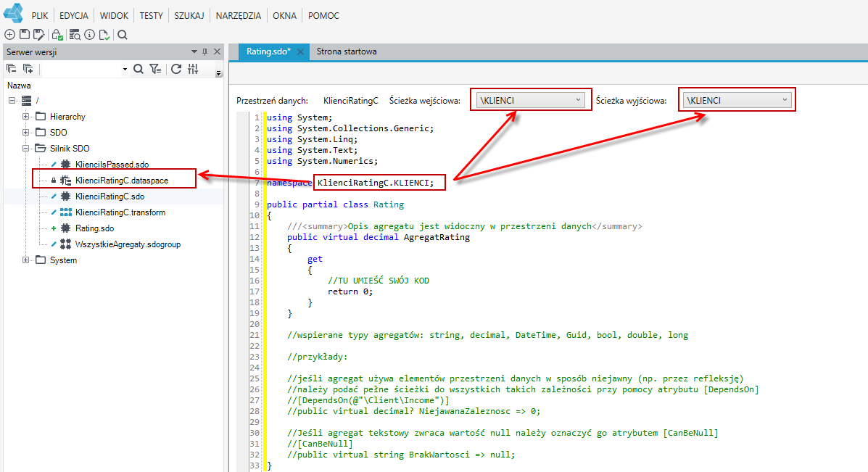Close the Rating.sdo tab
Viewport: 868px width, 472px height.
301,51
